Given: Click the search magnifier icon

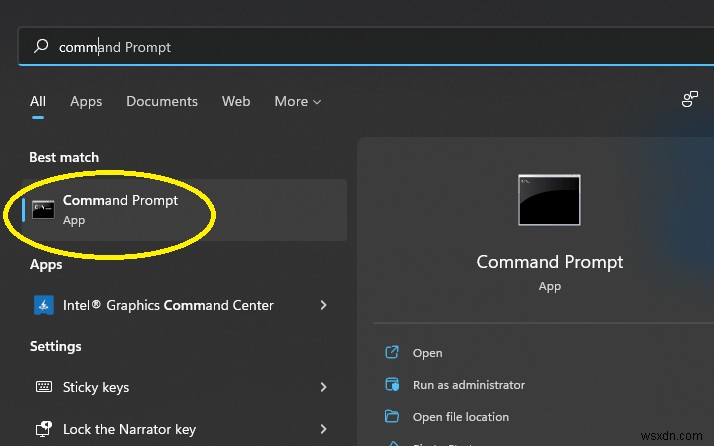Looking at the screenshot, I should pos(41,46).
